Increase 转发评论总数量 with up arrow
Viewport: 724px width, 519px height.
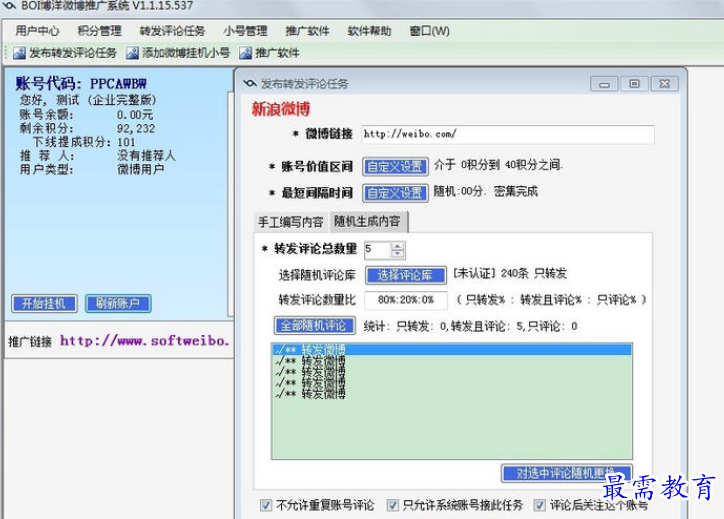tap(398, 246)
